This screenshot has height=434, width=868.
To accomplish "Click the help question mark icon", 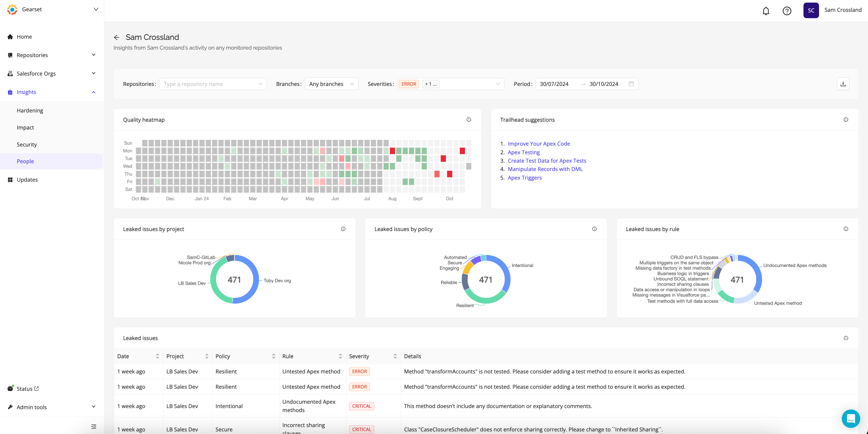I will click(786, 11).
